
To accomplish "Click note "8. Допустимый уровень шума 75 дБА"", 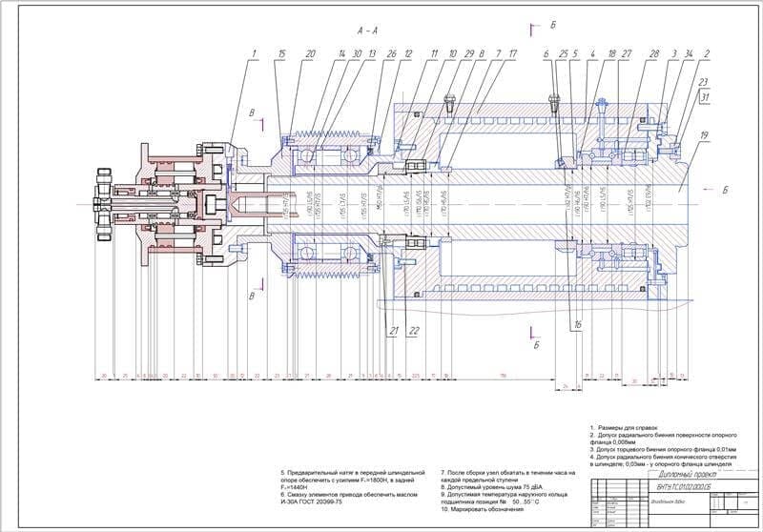I will [491, 487].
